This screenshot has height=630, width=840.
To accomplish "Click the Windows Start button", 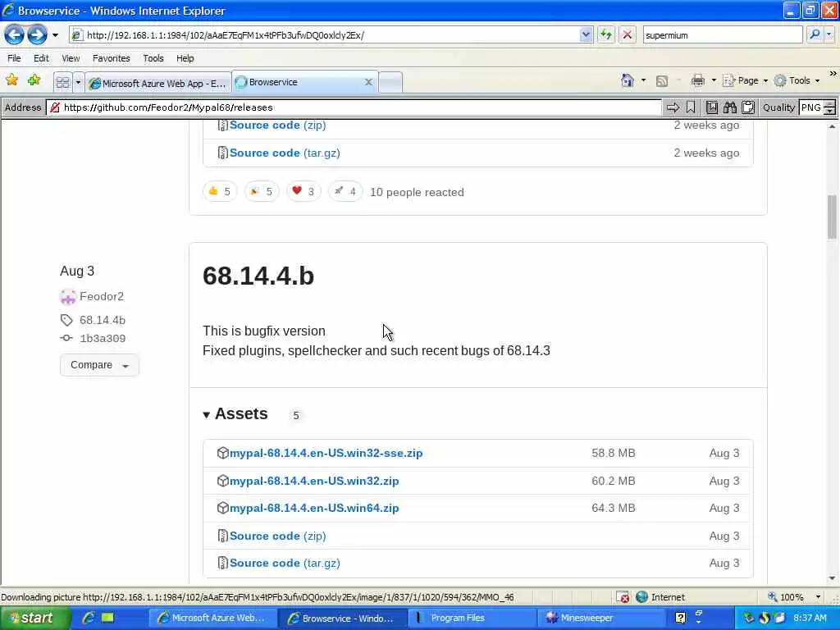I will pos(35,618).
